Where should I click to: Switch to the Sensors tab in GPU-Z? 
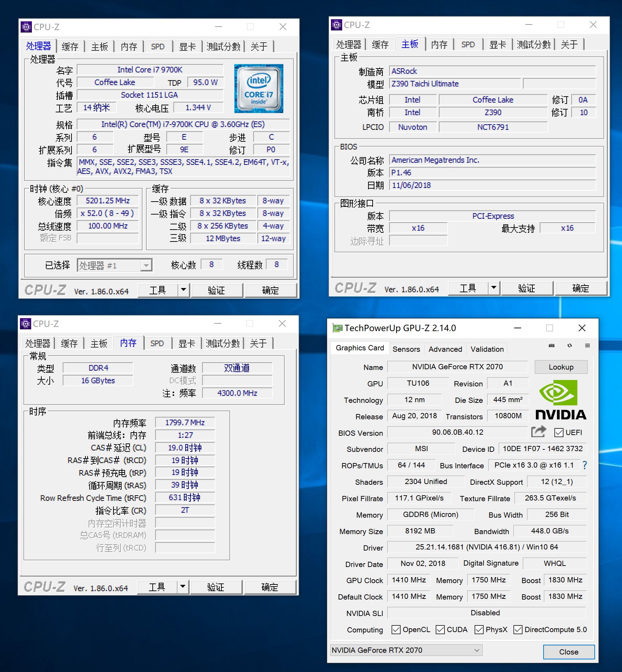tap(406, 349)
